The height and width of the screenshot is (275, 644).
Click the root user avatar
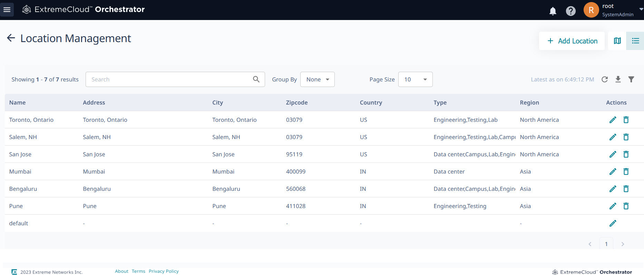point(591,10)
